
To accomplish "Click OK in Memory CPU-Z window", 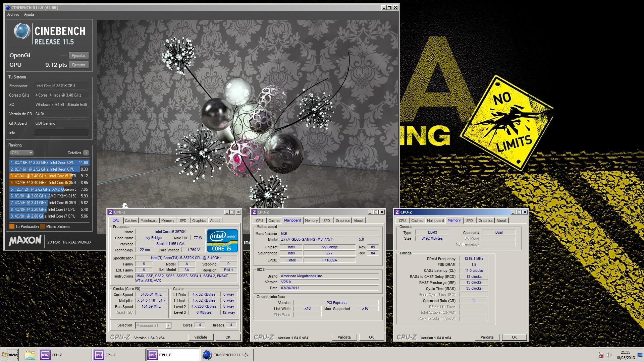I will coord(514,337).
